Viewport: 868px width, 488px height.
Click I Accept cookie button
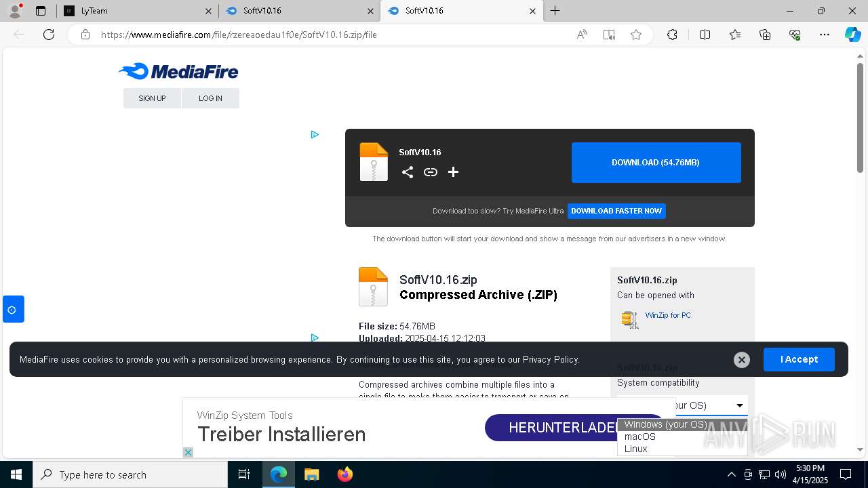coord(799,359)
